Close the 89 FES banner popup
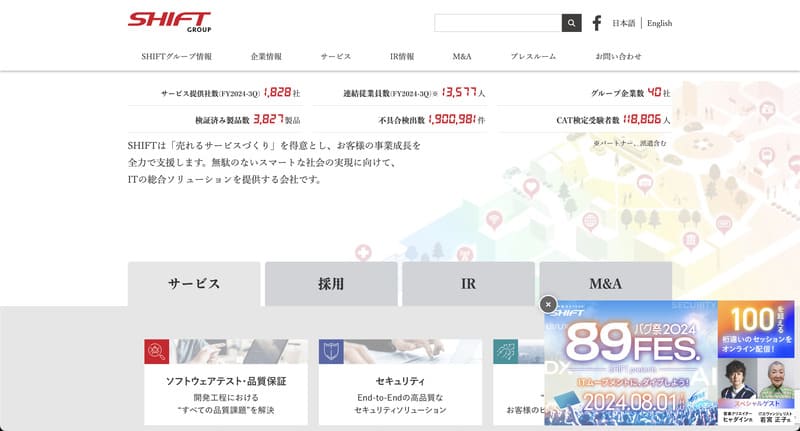Image resolution: width=800 pixels, height=431 pixels. [547, 304]
